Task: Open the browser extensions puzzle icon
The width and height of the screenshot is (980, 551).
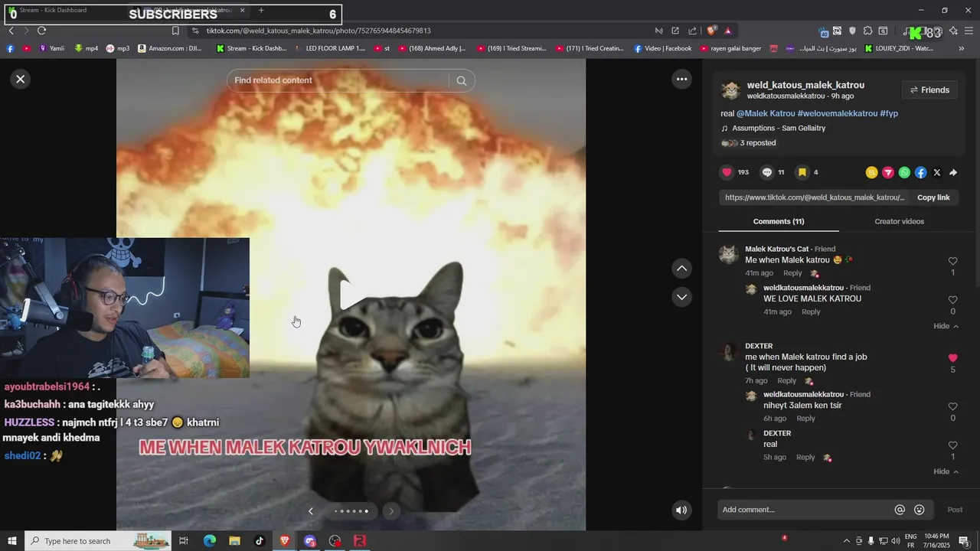Action: (867, 31)
